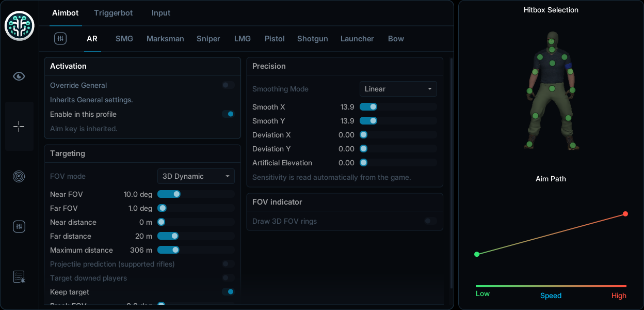Open the FOV mode 3D Dynamic dropdown
This screenshot has width=644, height=310.
click(196, 176)
